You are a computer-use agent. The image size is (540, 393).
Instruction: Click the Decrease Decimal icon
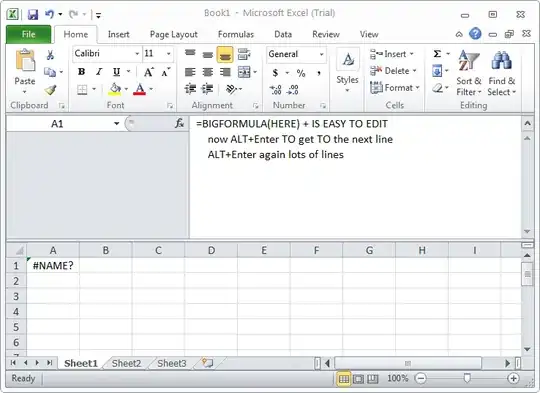coord(293,90)
